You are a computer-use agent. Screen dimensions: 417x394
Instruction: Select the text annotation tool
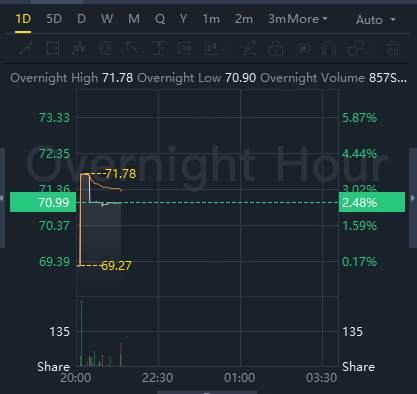pyautogui.click(x=185, y=48)
